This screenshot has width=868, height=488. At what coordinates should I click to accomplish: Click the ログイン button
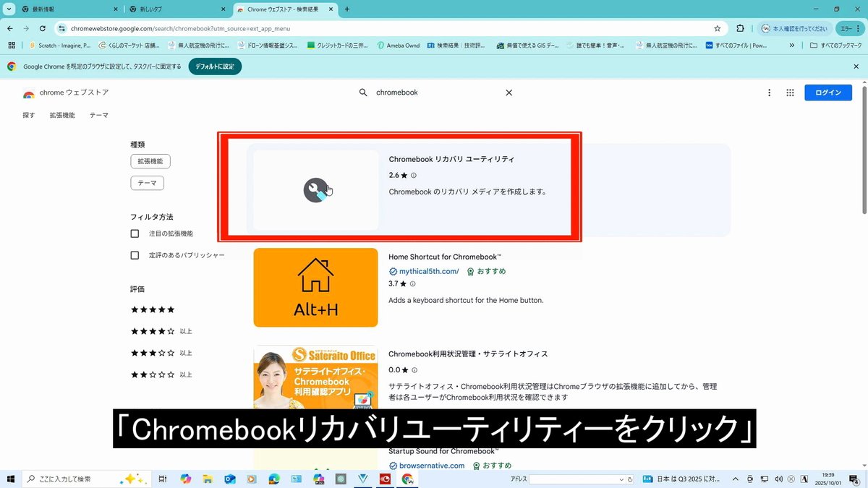[x=827, y=93]
